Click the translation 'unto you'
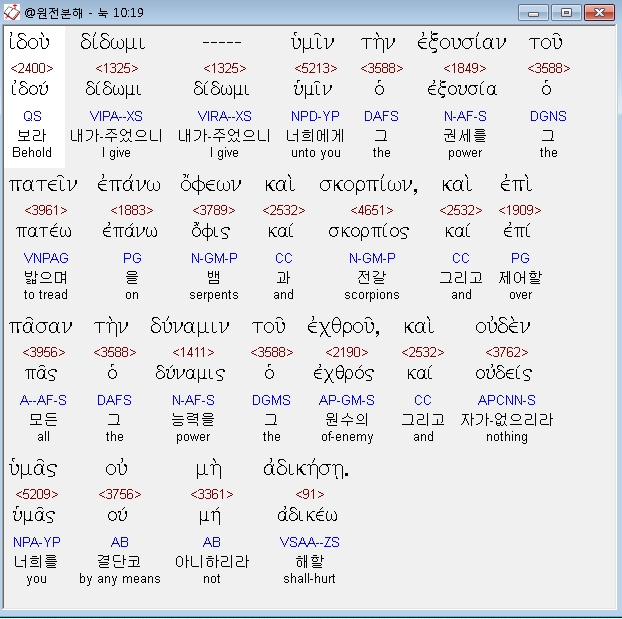This screenshot has width=622, height=619. point(316,153)
